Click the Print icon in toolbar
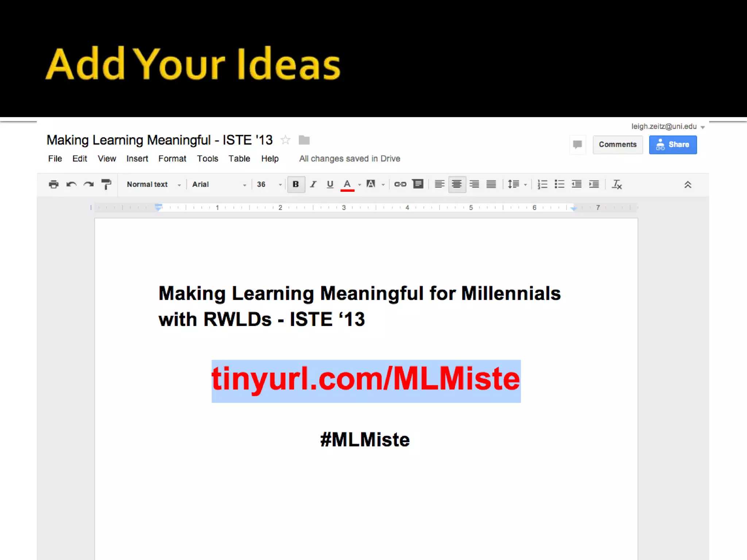Image resolution: width=747 pixels, height=560 pixels. click(x=54, y=184)
